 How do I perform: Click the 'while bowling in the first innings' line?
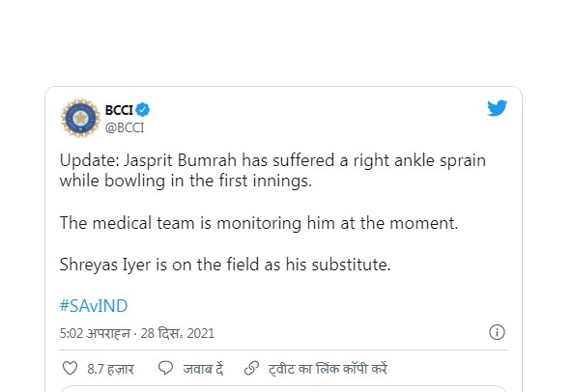186,181
